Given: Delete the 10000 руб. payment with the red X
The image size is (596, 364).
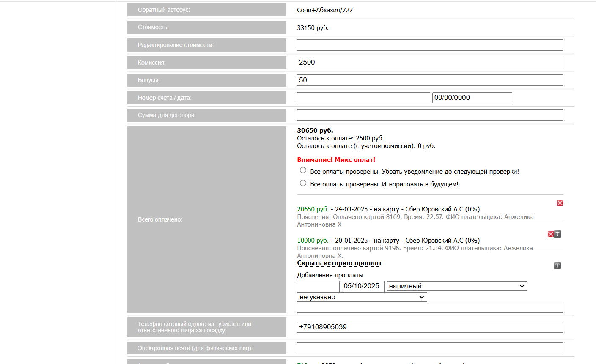Looking at the screenshot, I should pyautogui.click(x=551, y=234).
